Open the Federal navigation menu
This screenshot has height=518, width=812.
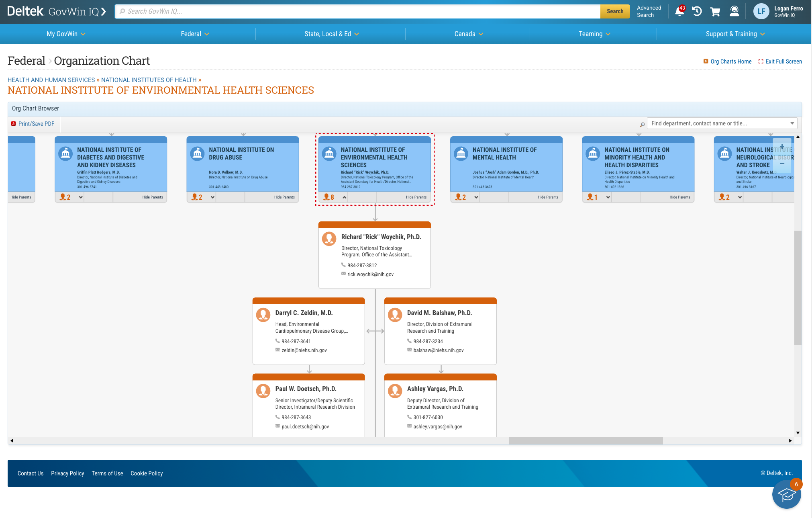coord(195,34)
